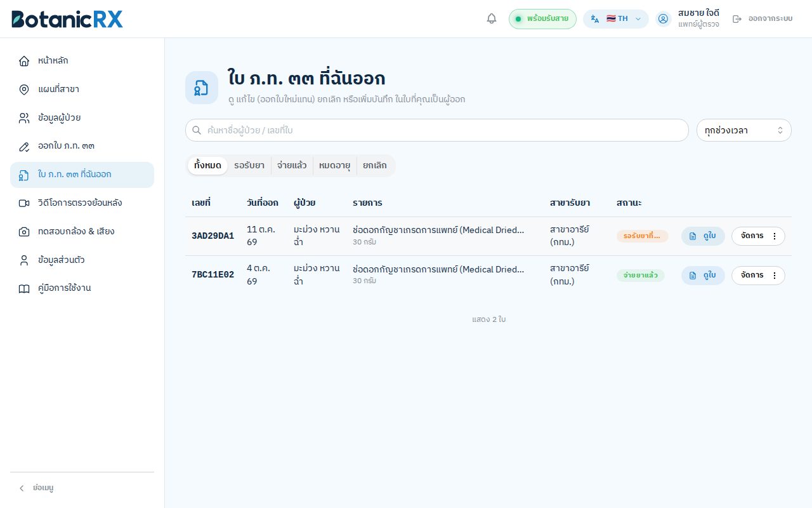Click certificate number 7BC11E02
The image size is (812, 508).
pos(213,276)
